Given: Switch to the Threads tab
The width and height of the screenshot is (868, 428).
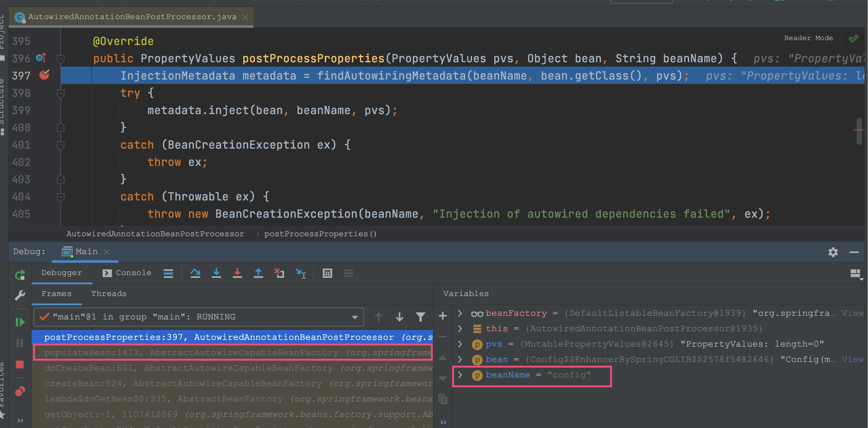Looking at the screenshot, I should click(x=109, y=294).
